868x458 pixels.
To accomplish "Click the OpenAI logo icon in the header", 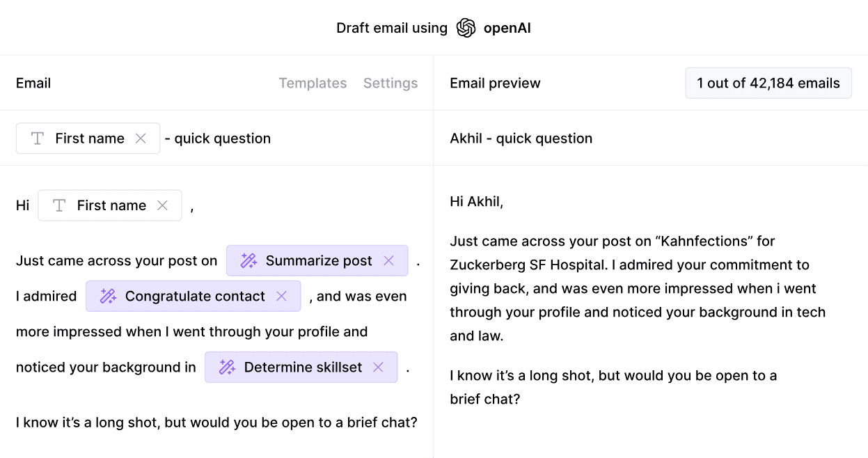I will [466, 28].
